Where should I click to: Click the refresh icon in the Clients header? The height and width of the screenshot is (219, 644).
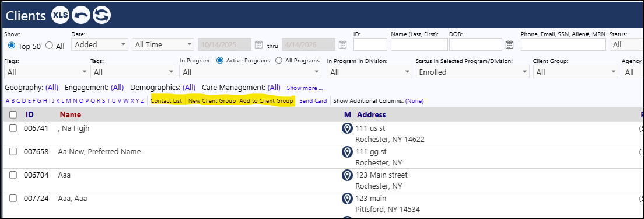coord(101,16)
